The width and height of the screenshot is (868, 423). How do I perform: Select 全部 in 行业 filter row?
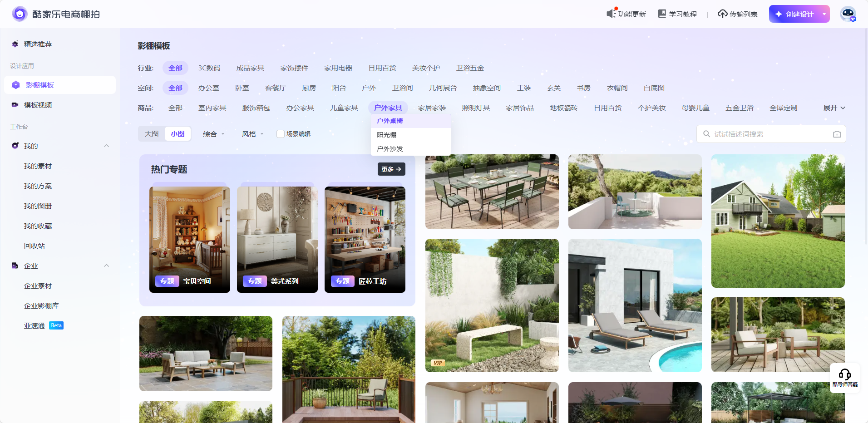(175, 68)
